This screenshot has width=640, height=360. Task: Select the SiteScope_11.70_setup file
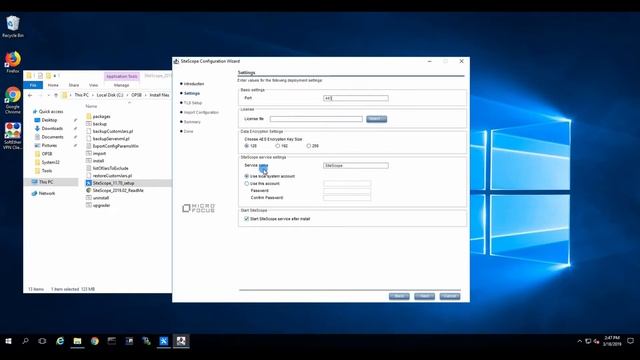[x=113, y=183]
